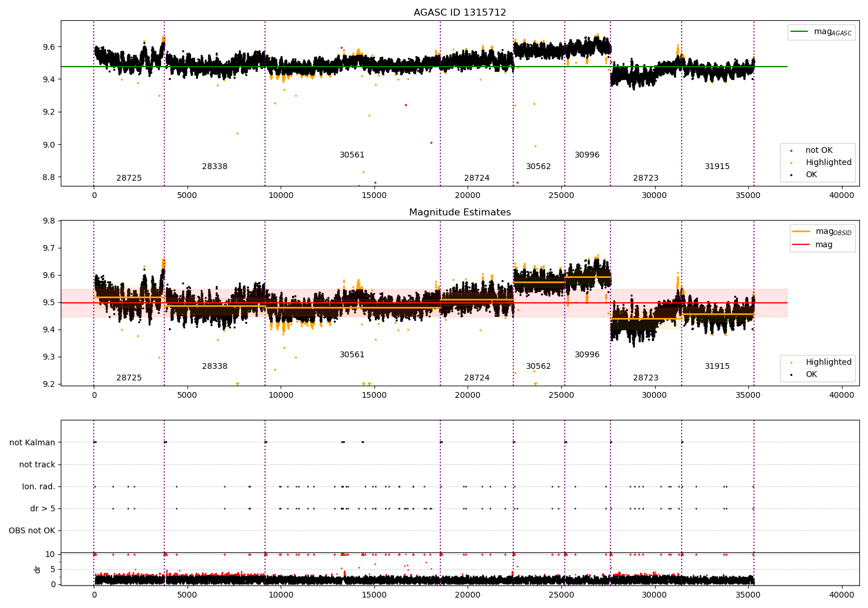
Task: Click obsid label 28723 in the top plot
Action: point(646,178)
